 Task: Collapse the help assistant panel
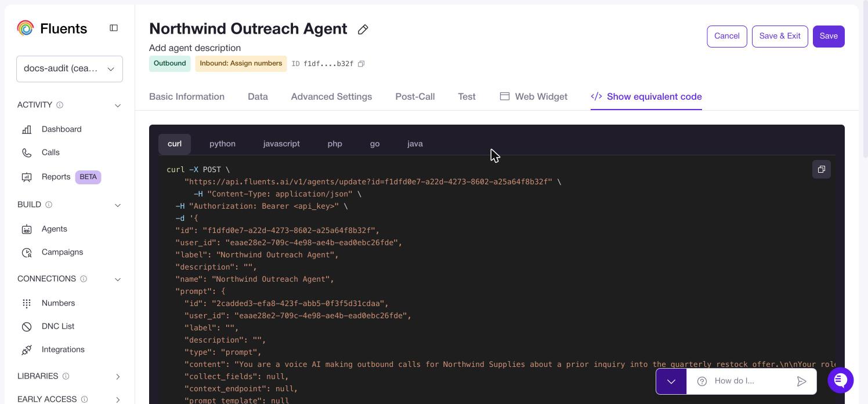click(671, 381)
